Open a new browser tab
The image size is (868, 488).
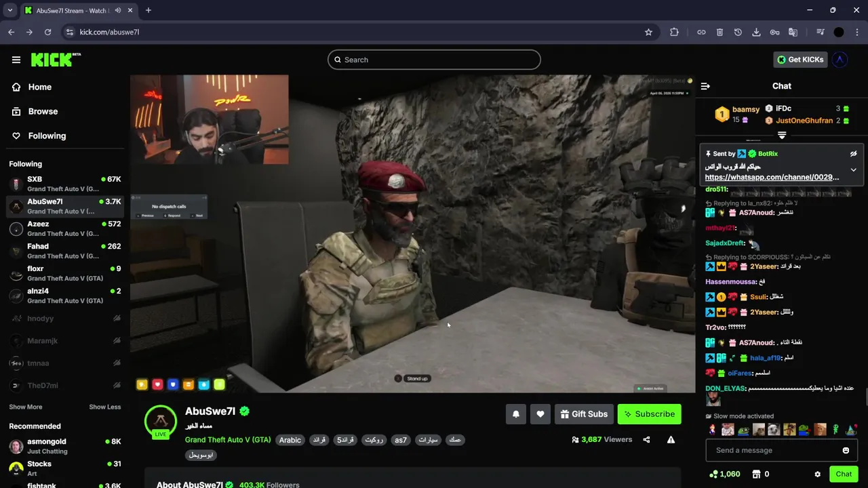click(x=148, y=10)
